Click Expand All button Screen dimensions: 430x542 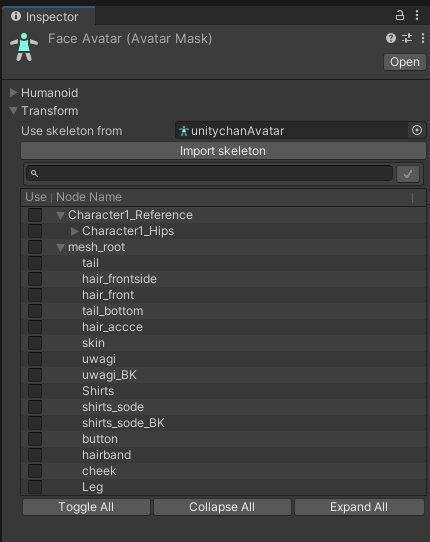coord(359,507)
